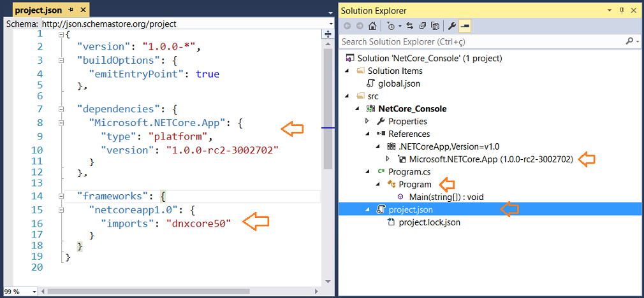Click the Home icon in Solution Explorer
Image resolution: width=644 pixels, height=298 pixels.
point(372,26)
